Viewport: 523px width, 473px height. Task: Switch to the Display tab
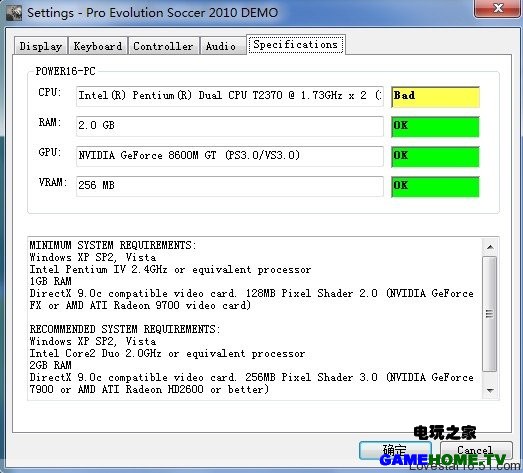41,46
